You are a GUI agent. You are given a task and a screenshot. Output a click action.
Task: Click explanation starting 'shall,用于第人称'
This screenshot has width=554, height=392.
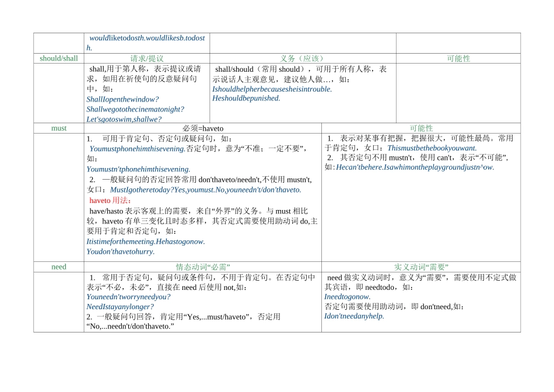144,79
